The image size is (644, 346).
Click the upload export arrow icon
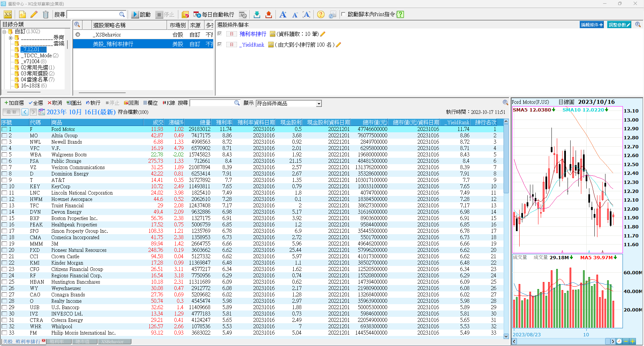coord(269,14)
